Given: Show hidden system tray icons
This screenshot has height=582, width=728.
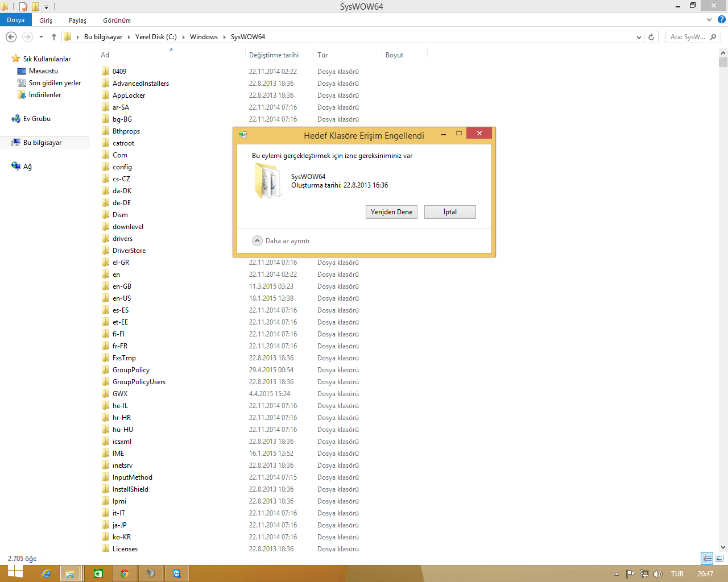Looking at the screenshot, I should pos(617,574).
